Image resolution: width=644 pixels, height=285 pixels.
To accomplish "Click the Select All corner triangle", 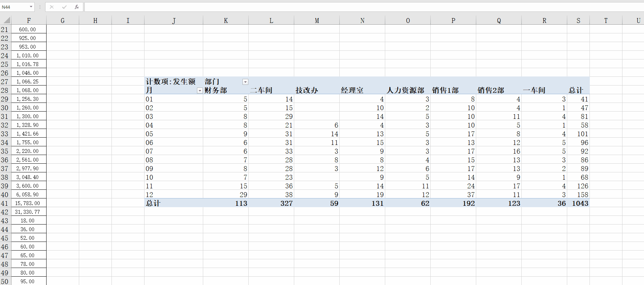I will click(6, 21).
